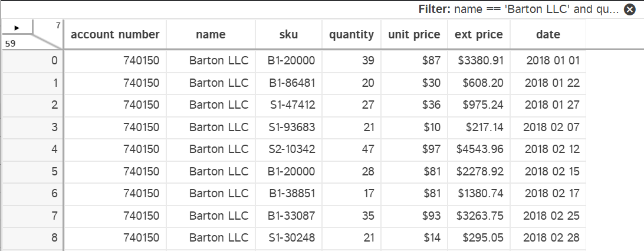Select the sku column header
The image size is (644, 251).
(x=288, y=35)
